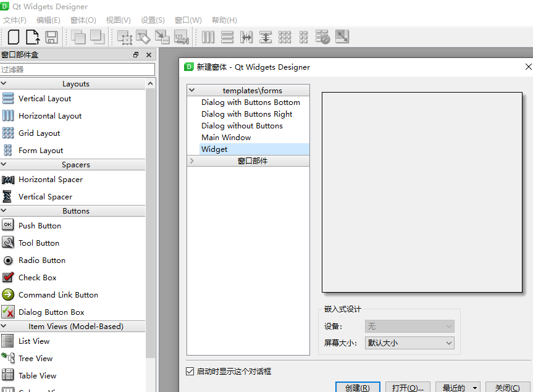The width and height of the screenshot is (533, 392).
Task: Click the Adjust Size toolbar icon
Action: [342, 36]
